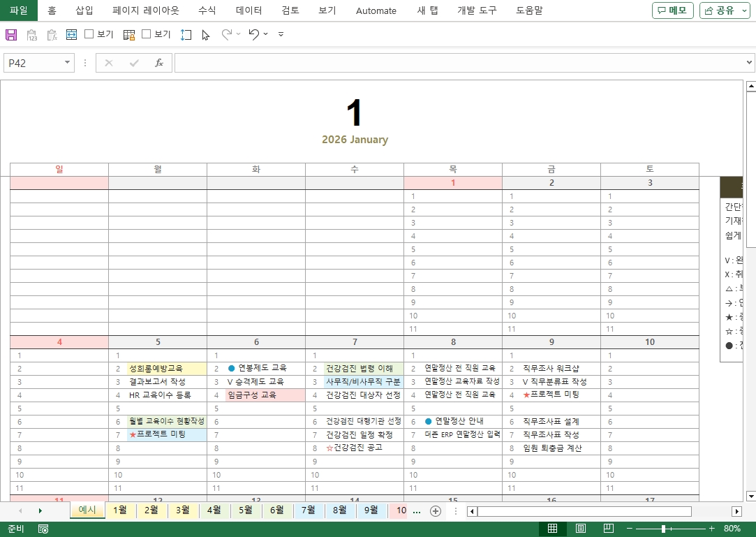Screen dimensions: 756x537
Task: Click the zoom slider handle
Action: coord(663,529)
